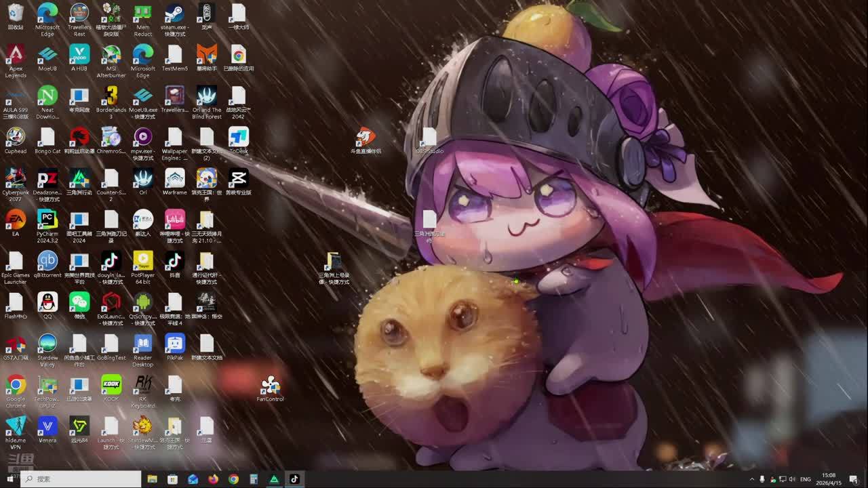This screenshot has height=488, width=868.
Task: Open Google Chrome desktop shortcut
Action: tap(16, 385)
